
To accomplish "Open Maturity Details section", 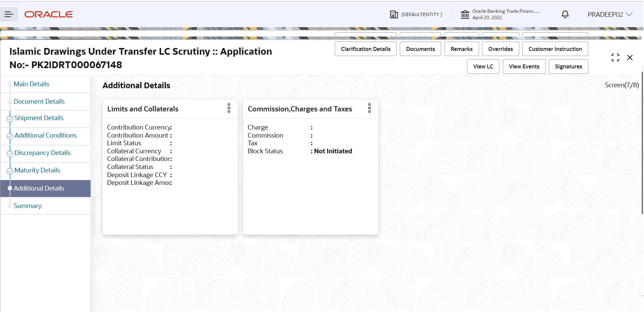I will tap(37, 170).
